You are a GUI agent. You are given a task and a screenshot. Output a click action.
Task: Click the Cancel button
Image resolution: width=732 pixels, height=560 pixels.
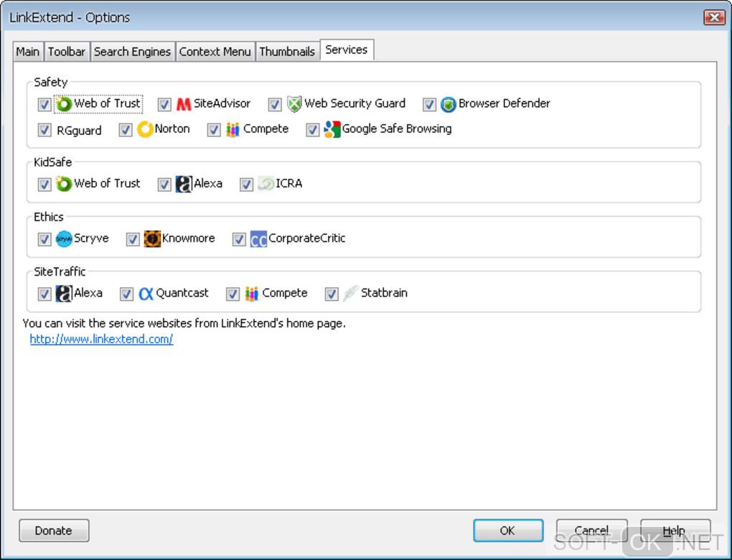pyautogui.click(x=591, y=531)
